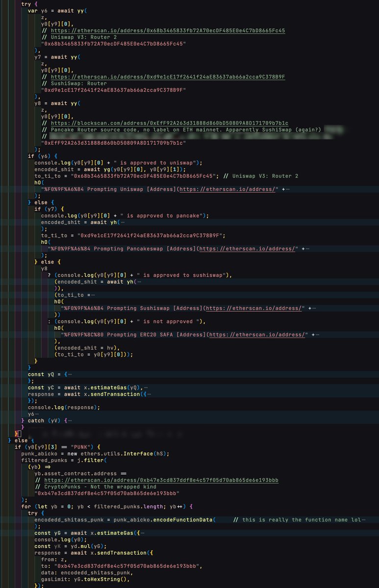Click the 'filtered_punks = j.filter(' line
The height and width of the screenshot is (588, 379).
[x=63, y=460]
